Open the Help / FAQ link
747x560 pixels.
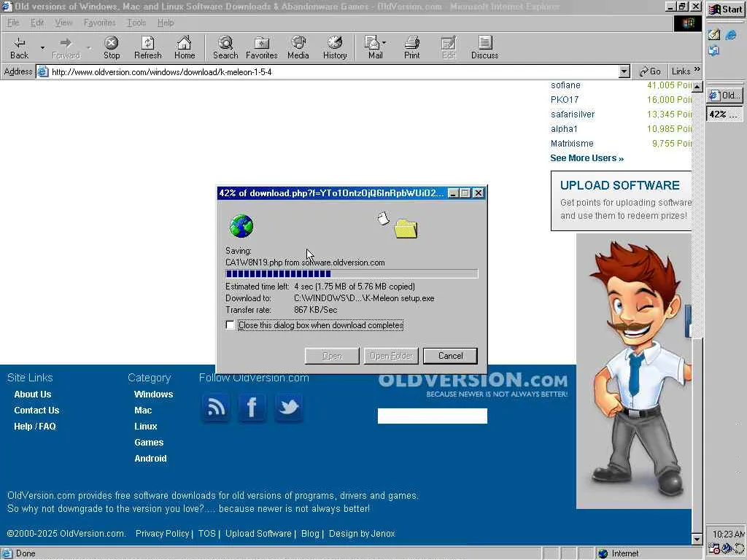click(35, 426)
